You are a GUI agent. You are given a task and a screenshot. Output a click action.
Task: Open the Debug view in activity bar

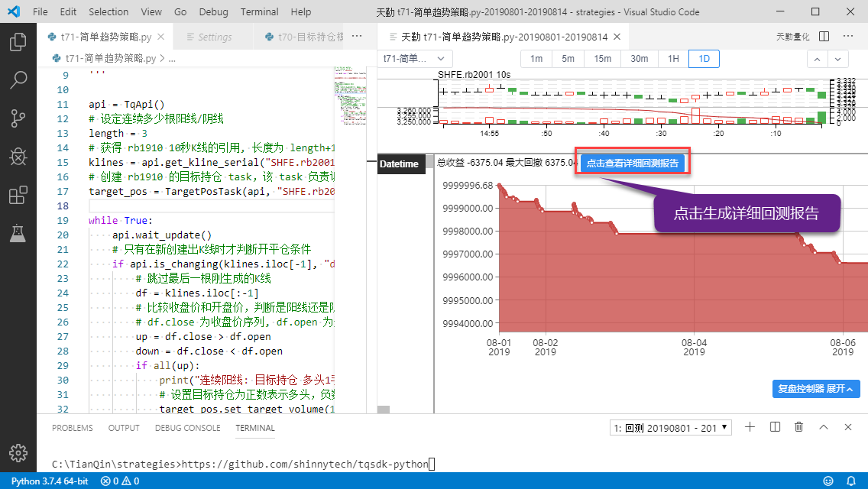point(18,157)
